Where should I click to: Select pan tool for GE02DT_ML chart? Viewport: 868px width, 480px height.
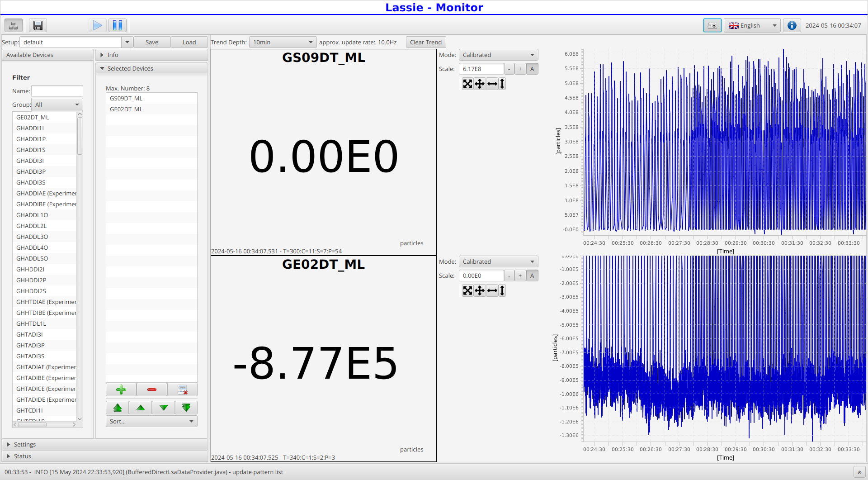click(480, 290)
